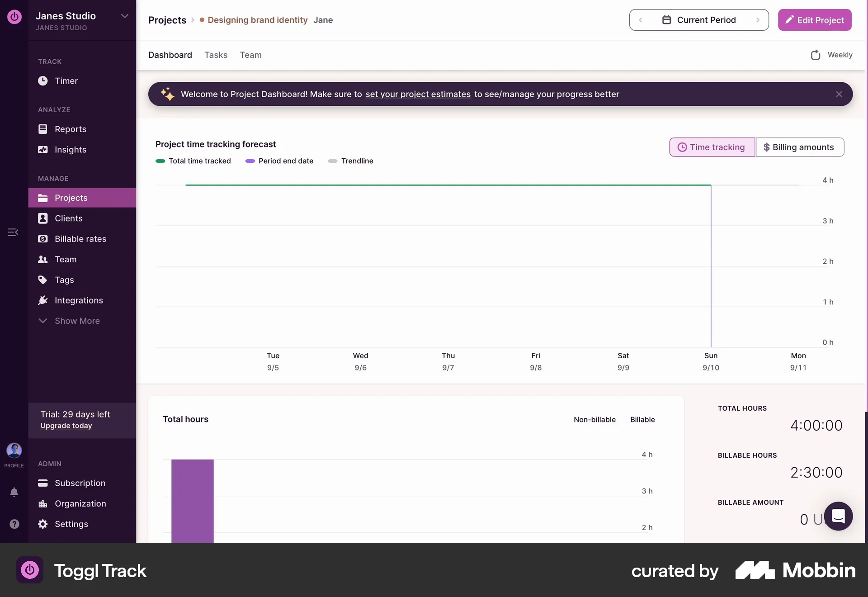Open the Clients panel icon

coord(42,218)
